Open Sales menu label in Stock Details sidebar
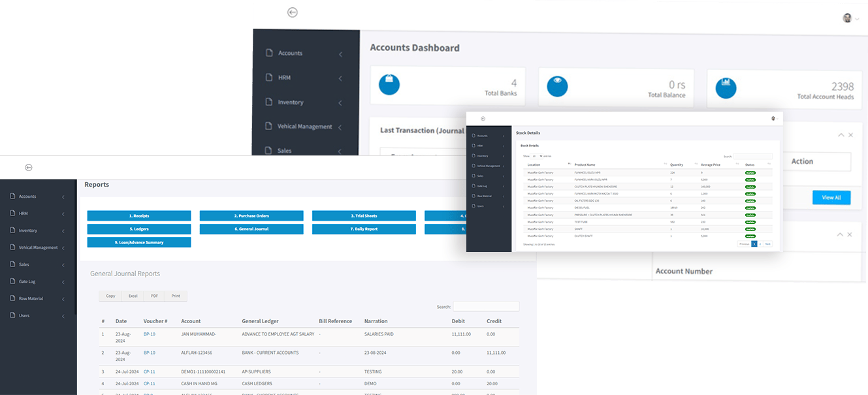The image size is (868, 395). click(480, 176)
